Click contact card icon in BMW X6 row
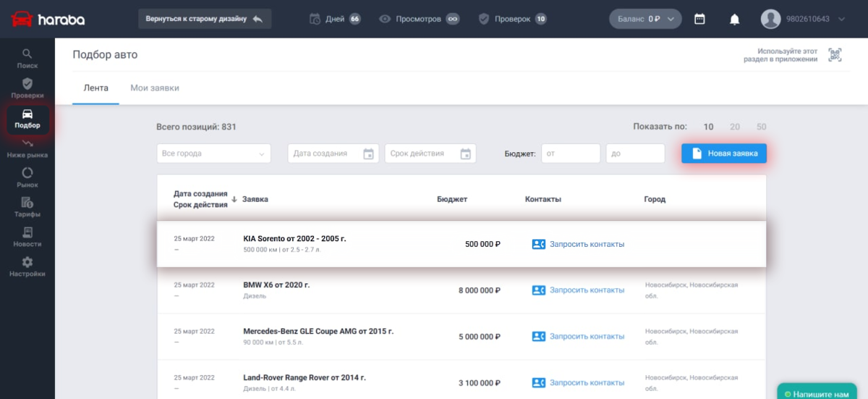868x399 pixels. point(538,290)
